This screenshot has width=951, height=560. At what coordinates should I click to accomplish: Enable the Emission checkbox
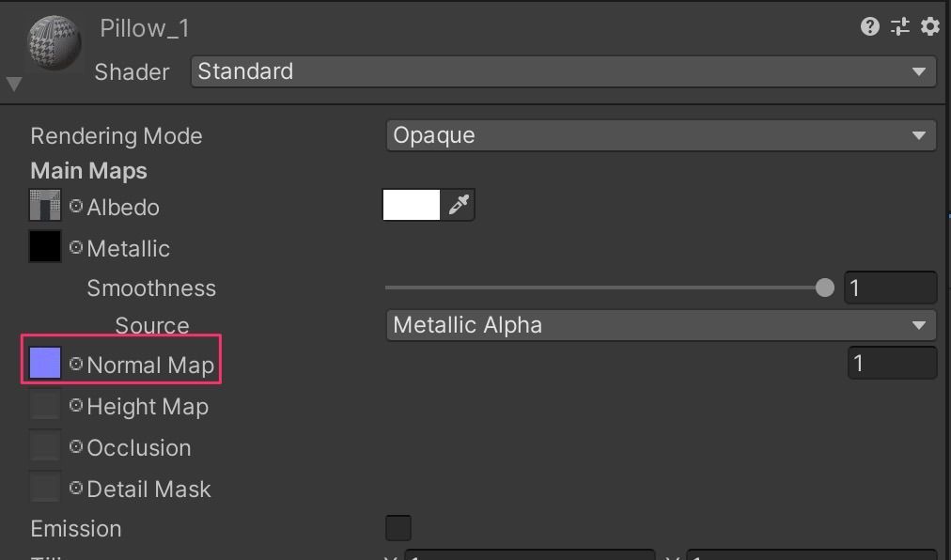pyautogui.click(x=398, y=528)
